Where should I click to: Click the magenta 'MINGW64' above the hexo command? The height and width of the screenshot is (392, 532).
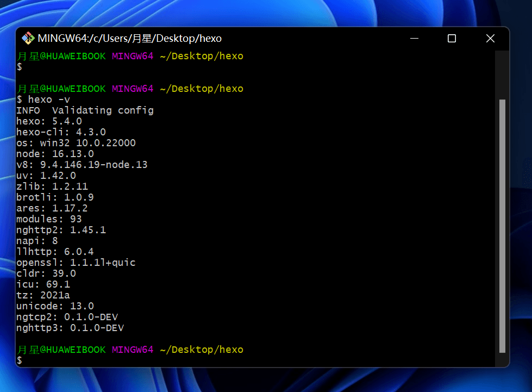pos(133,89)
